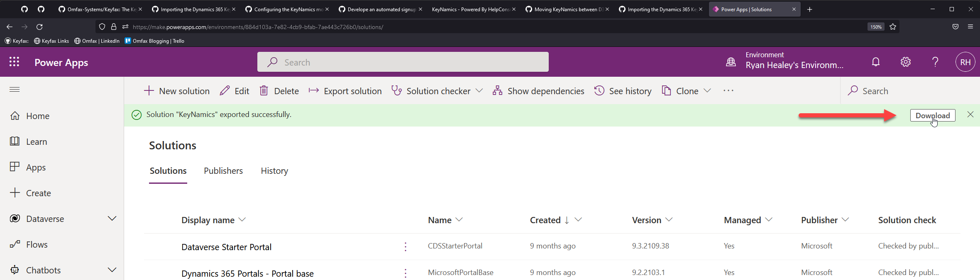Image resolution: width=980 pixels, height=280 pixels.
Task: Dismiss the export success notification
Action: click(970, 114)
